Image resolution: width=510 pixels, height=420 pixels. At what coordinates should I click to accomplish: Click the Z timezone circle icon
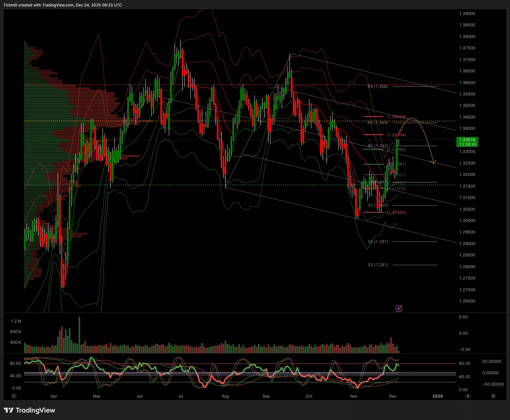click(14, 396)
